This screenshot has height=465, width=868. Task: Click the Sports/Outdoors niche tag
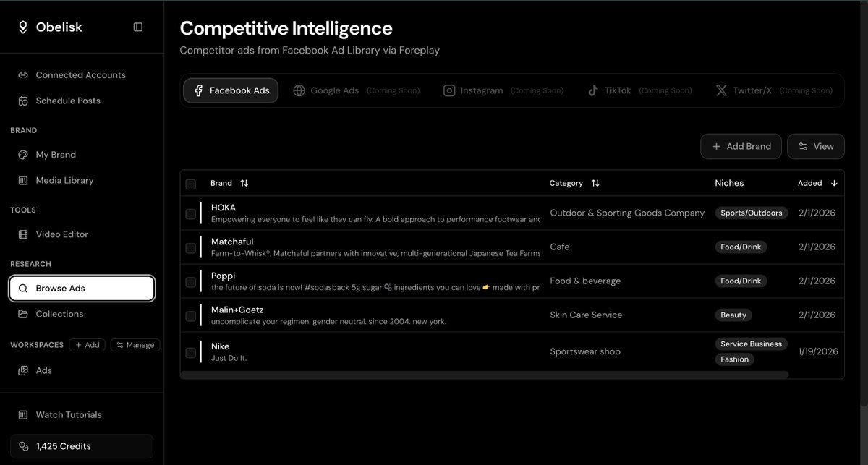751,213
